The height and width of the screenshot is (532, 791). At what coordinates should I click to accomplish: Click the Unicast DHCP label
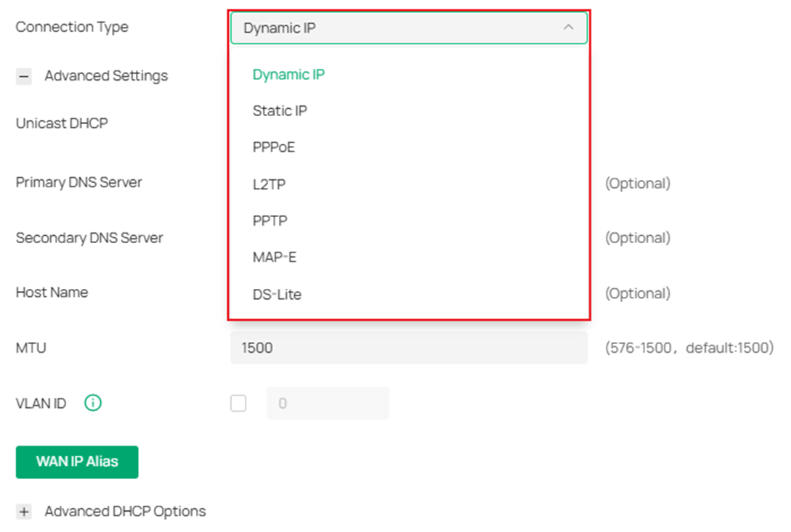[62, 123]
